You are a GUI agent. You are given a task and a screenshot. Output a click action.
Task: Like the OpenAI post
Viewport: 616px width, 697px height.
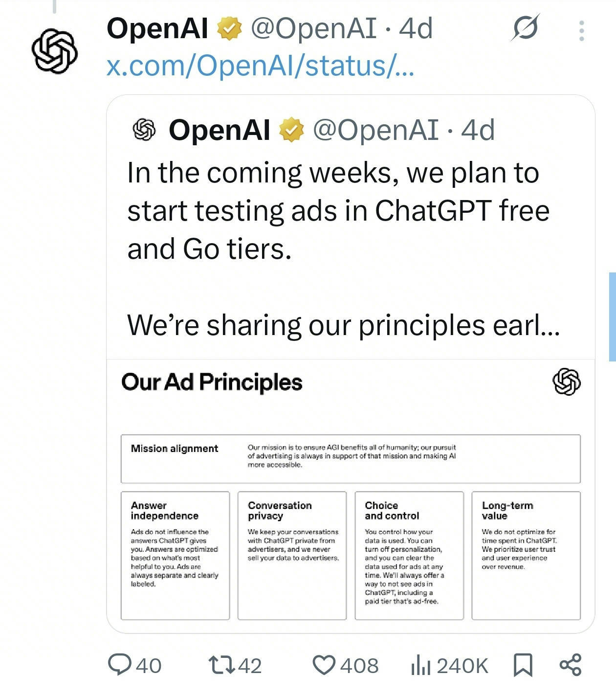click(x=326, y=665)
